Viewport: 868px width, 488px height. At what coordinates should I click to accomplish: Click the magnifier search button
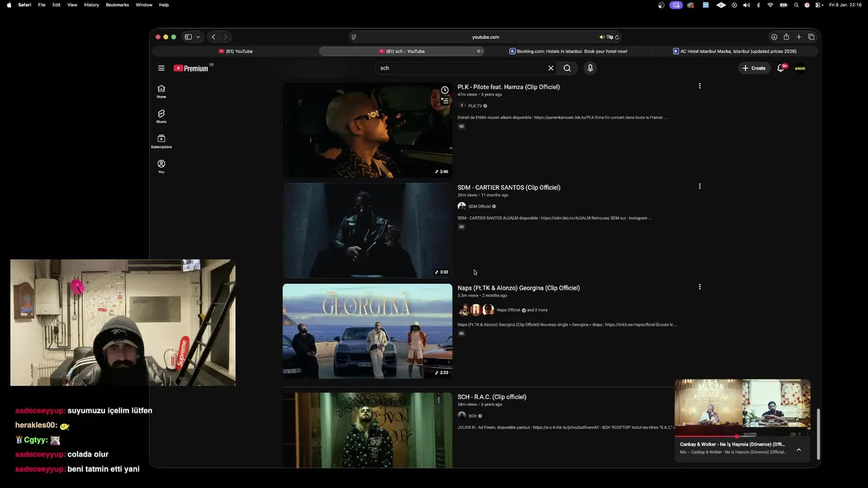point(568,68)
